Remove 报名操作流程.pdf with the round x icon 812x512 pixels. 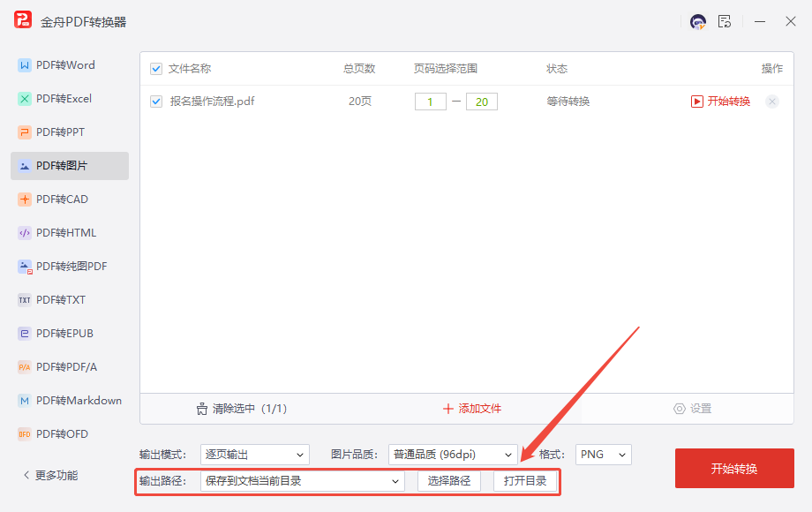(772, 102)
